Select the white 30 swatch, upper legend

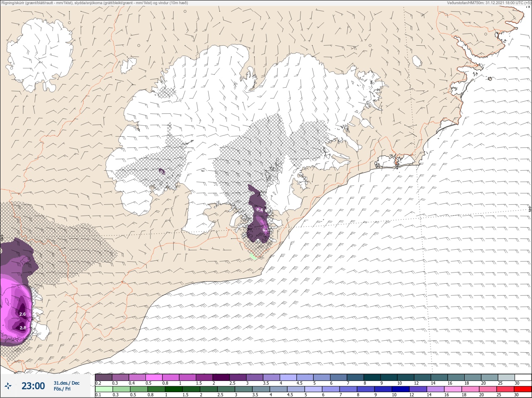tap(523, 377)
